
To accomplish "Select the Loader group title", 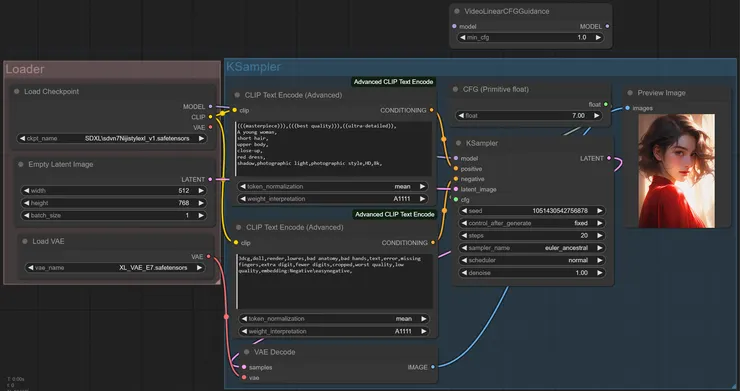I will [x=25, y=69].
